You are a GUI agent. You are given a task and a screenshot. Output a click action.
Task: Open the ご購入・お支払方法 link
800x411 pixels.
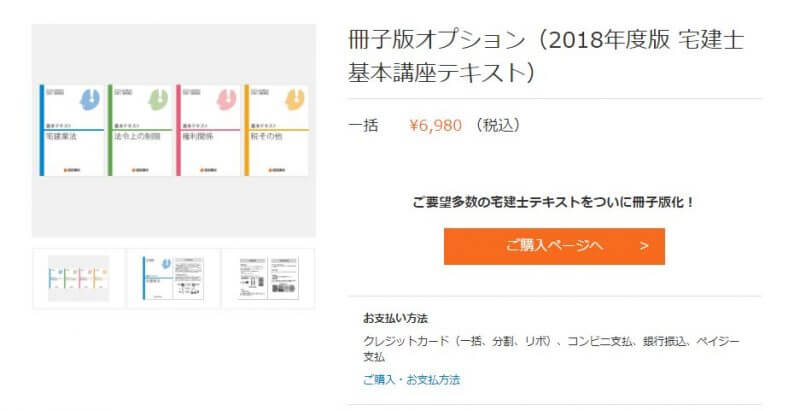411,379
